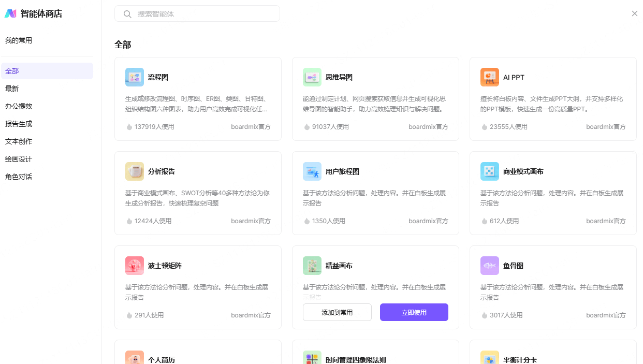Open the 精益画布 agent icon
The height and width of the screenshot is (364, 643).
(312, 266)
